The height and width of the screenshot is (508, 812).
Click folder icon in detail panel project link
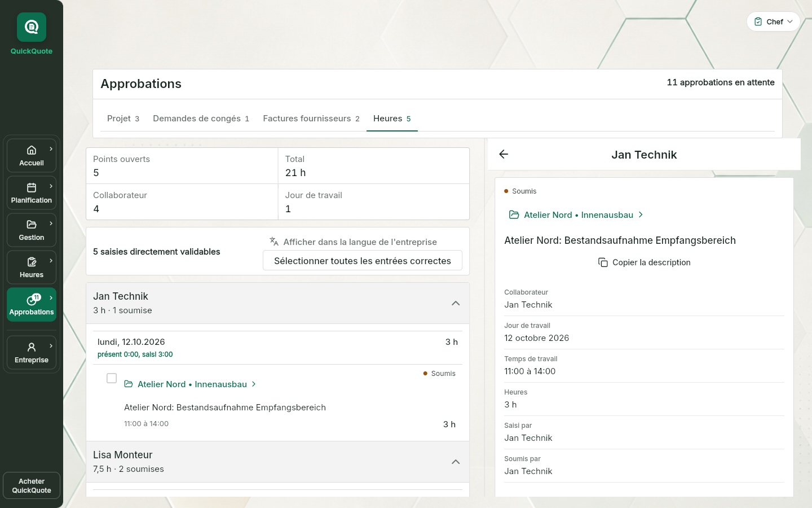pyautogui.click(x=514, y=215)
